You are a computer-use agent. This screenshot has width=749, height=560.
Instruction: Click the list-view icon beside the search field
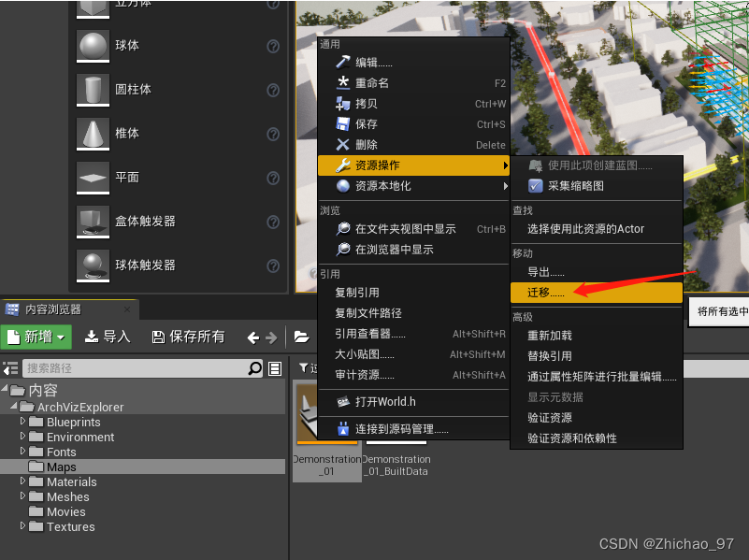coord(274,369)
